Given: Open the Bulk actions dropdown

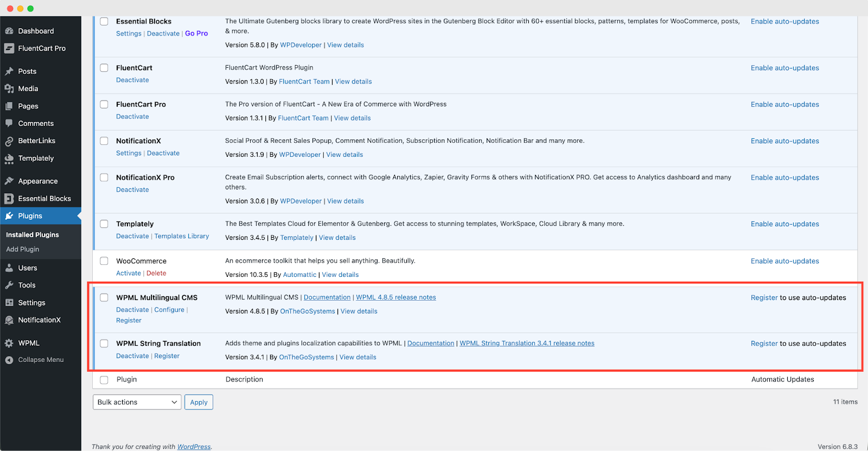Looking at the screenshot, I should pyautogui.click(x=137, y=402).
